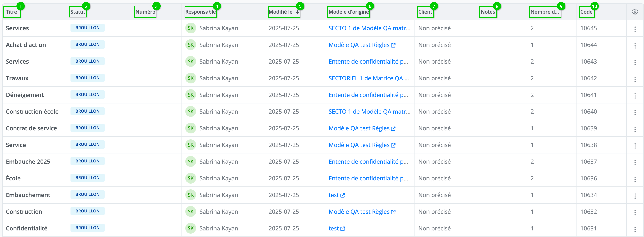The height and width of the screenshot is (237, 644).
Task: Open the Modèle QA test Règles link in the Achat d'action row
Action: tap(359, 45)
